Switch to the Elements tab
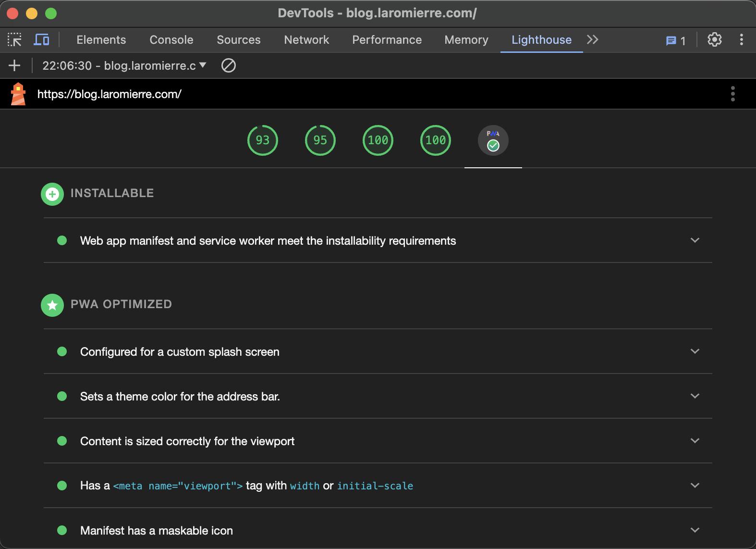Screen dimensions: 756x549 101,40
